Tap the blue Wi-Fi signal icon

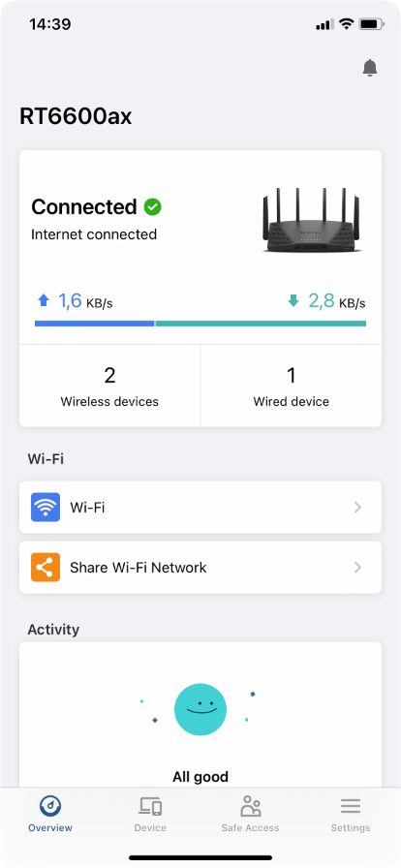point(46,507)
